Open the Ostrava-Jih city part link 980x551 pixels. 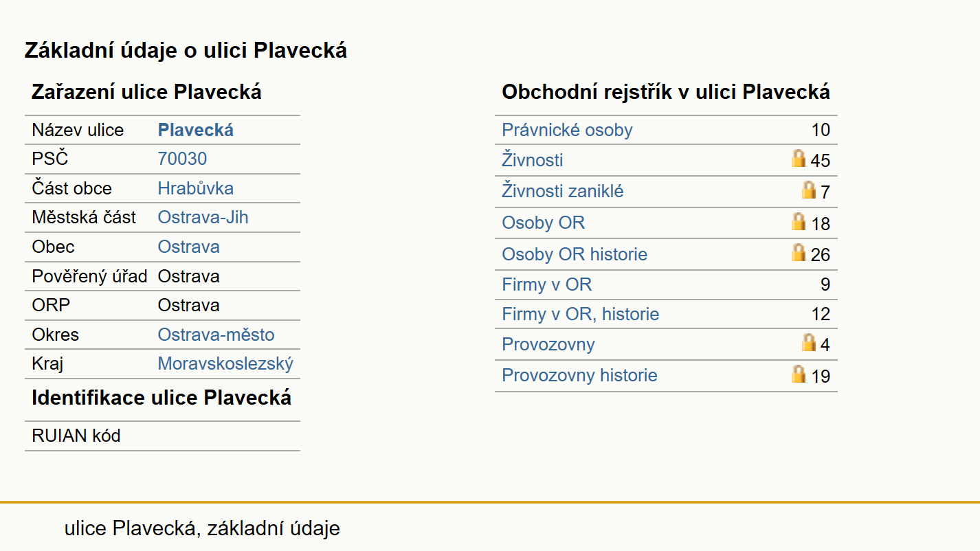point(203,217)
